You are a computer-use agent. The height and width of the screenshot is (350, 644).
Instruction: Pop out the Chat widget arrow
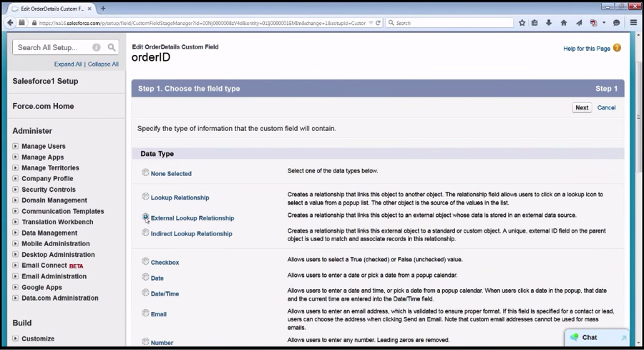point(623,338)
